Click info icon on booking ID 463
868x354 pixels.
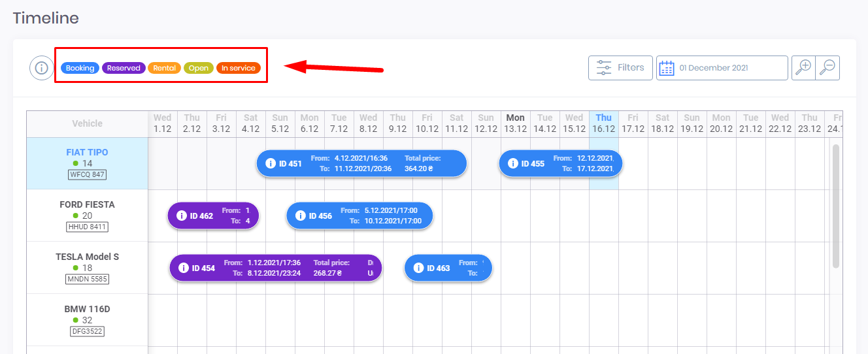(x=418, y=268)
